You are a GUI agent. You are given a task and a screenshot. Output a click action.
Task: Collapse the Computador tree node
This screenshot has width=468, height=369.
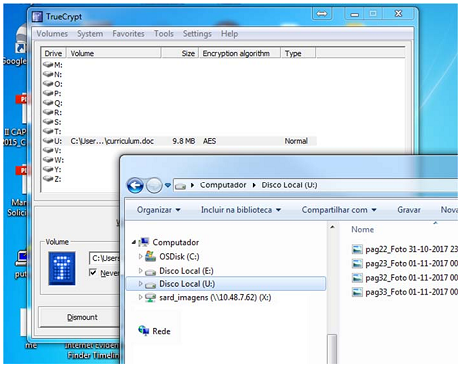tap(134, 242)
